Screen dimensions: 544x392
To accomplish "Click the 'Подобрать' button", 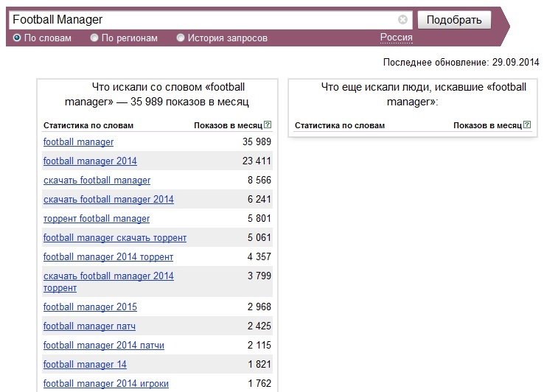I will point(454,20).
